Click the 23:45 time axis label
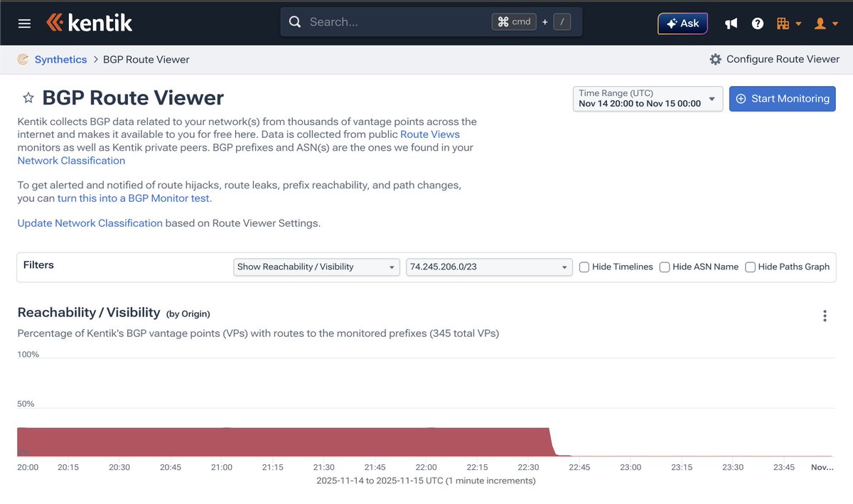853x504 pixels. tap(784, 467)
